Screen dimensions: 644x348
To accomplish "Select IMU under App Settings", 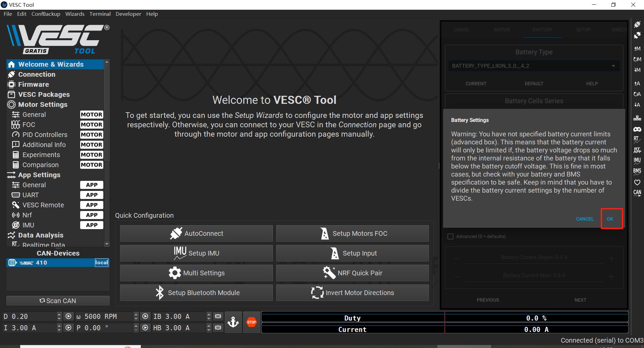I will pos(55,225).
